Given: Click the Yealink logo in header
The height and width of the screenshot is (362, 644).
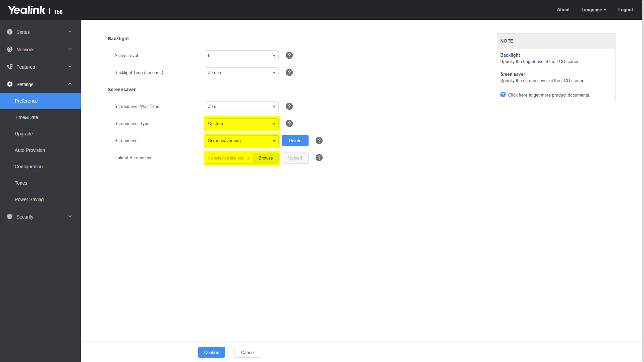Looking at the screenshot, I should pyautogui.click(x=26, y=10).
